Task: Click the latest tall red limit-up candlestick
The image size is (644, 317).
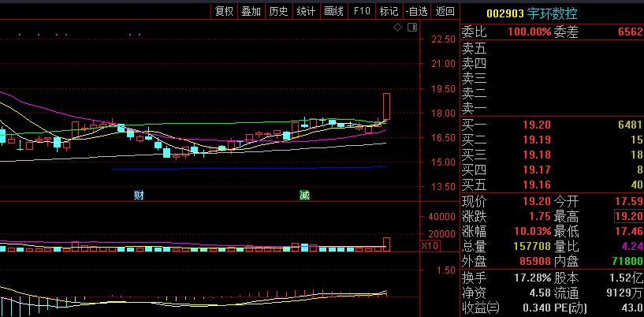Action: 386,106
